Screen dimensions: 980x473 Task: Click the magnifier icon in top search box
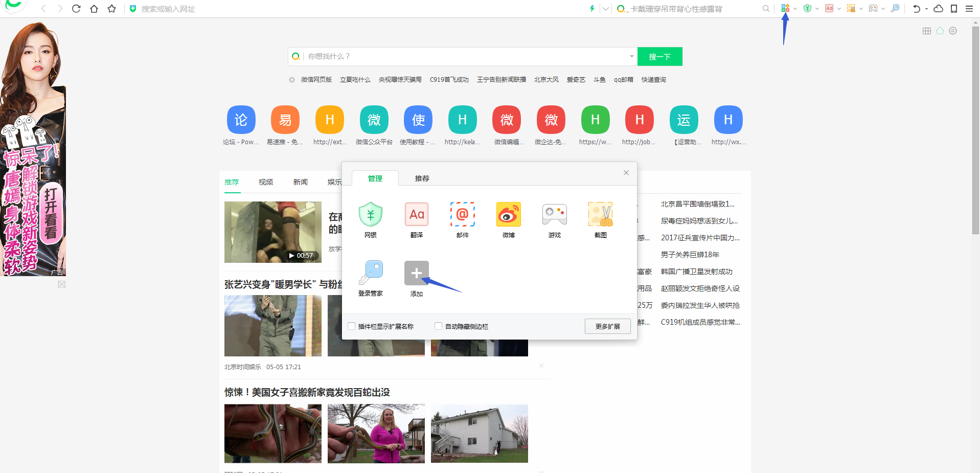pos(766,9)
